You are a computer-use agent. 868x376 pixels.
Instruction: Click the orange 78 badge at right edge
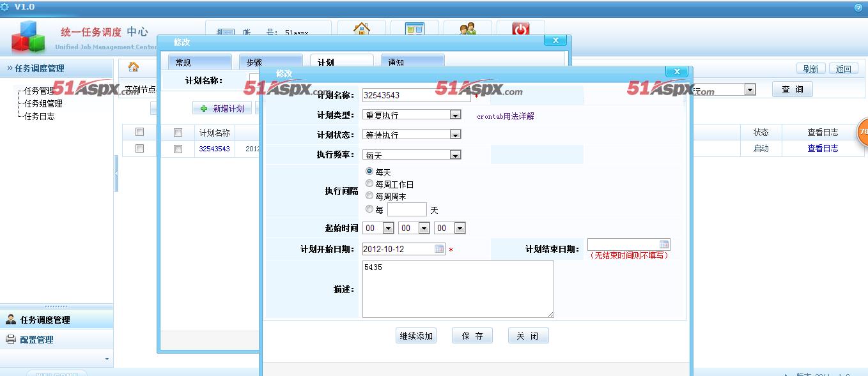point(862,132)
